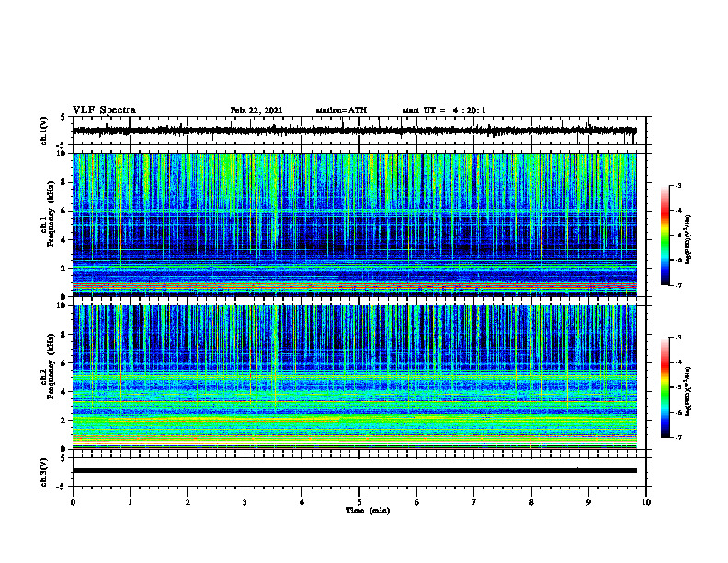The height and width of the screenshot is (563, 728).
Task: Click the "-3" label on ch.1 color scale
Action: click(677, 185)
